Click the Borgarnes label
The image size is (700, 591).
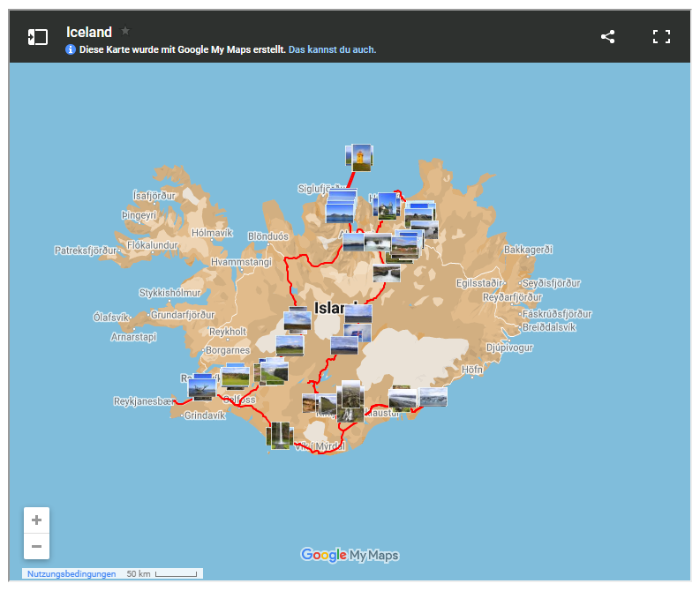click(x=228, y=350)
